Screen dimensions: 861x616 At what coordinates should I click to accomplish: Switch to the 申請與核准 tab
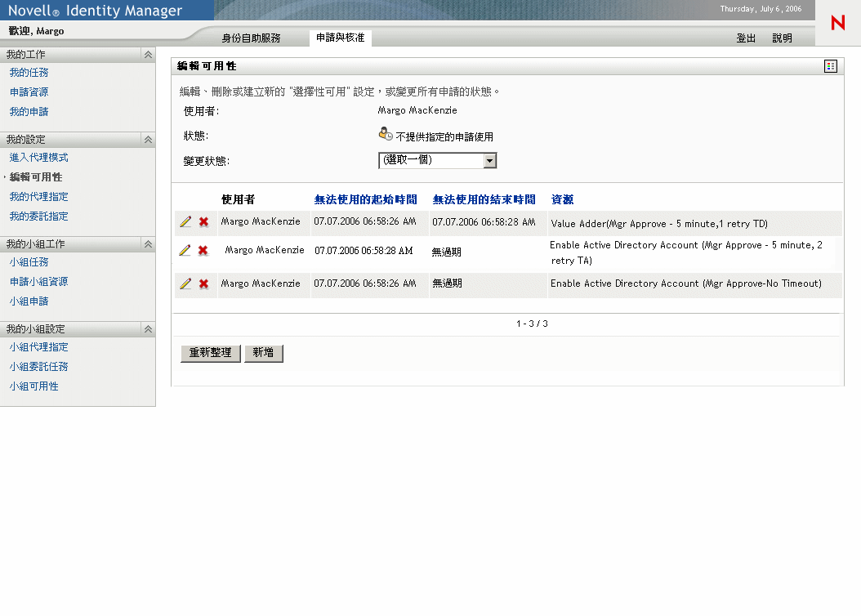(x=341, y=38)
